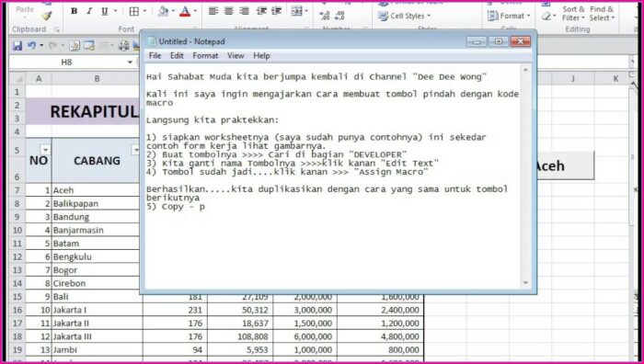Open Sort & Filter dropdown
The height and width of the screenshot is (364, 644).
coord(573,14)
